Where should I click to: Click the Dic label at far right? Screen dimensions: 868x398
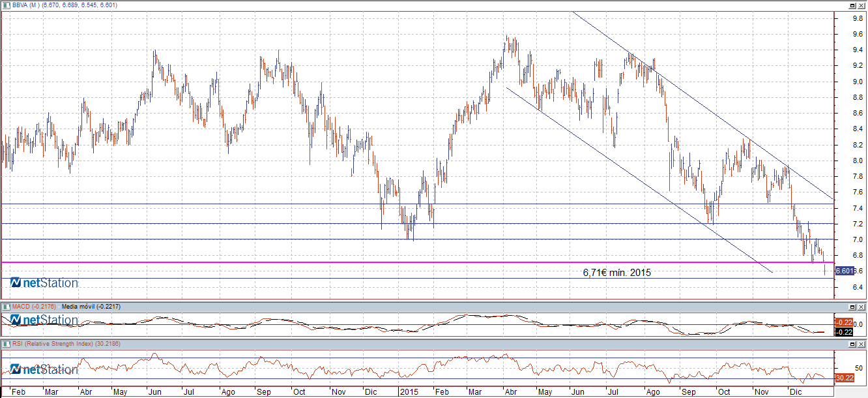(794, 392)
